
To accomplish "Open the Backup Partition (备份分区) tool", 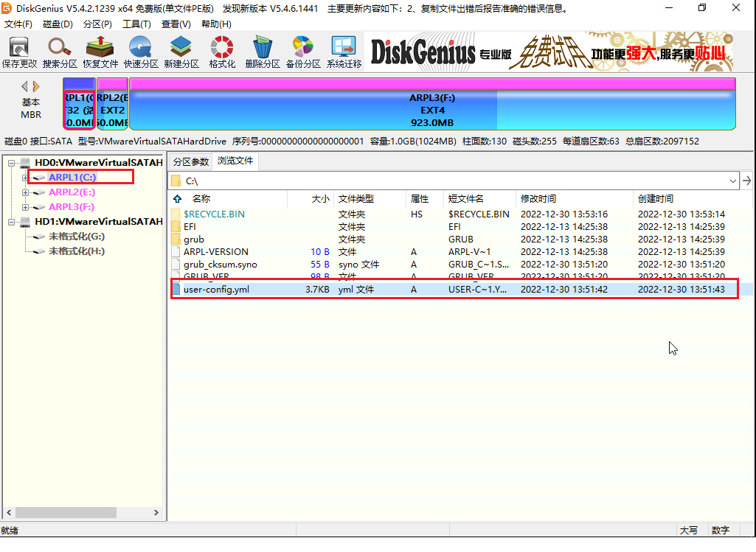I will [x=303, y=52].
